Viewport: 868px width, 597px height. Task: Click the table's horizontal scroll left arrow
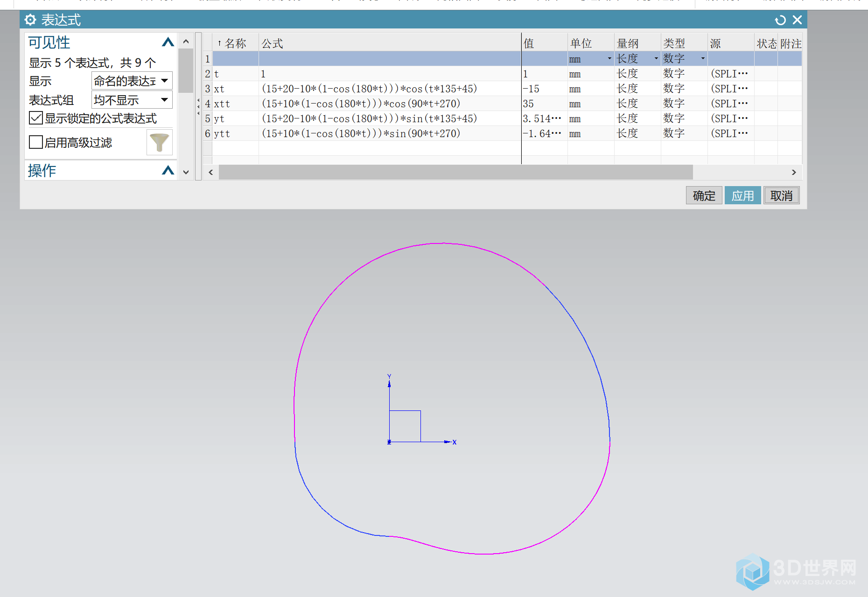[211, 172]
